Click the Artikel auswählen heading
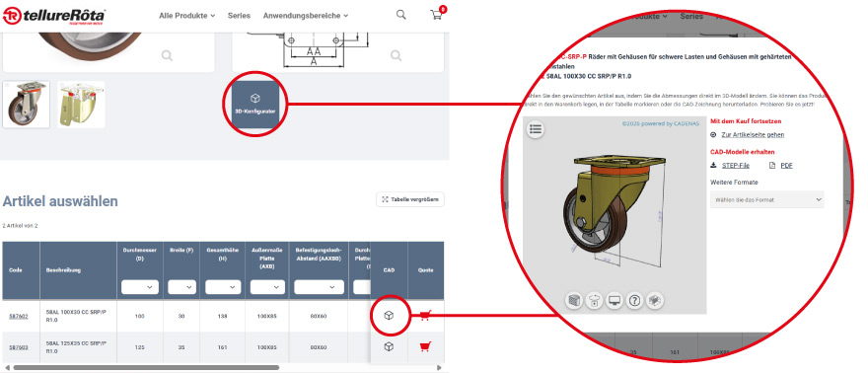Viewport: 868px width, 373px height. pyautogui.click(x=60, y=201)
